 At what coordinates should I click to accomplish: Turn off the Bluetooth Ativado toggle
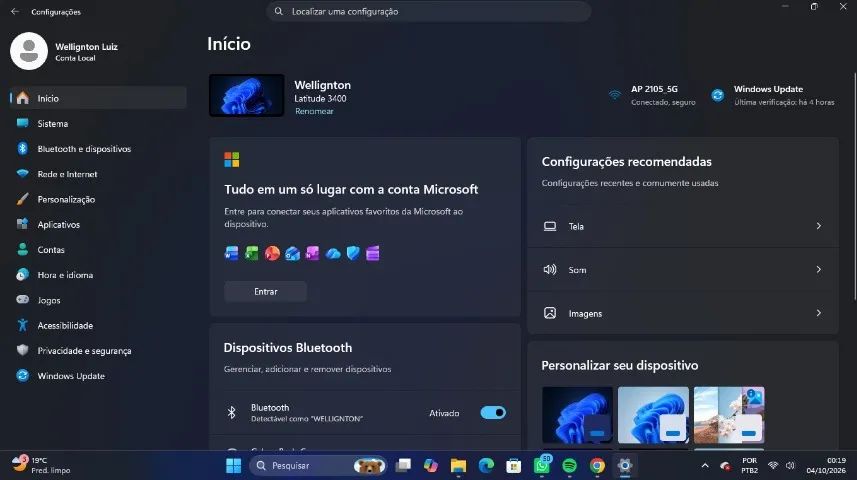coord(493,413)
